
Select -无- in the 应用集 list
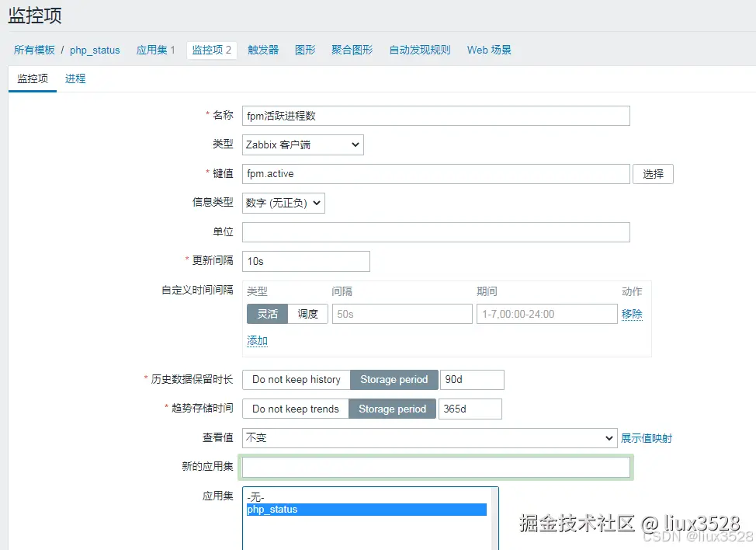(366, 497)
